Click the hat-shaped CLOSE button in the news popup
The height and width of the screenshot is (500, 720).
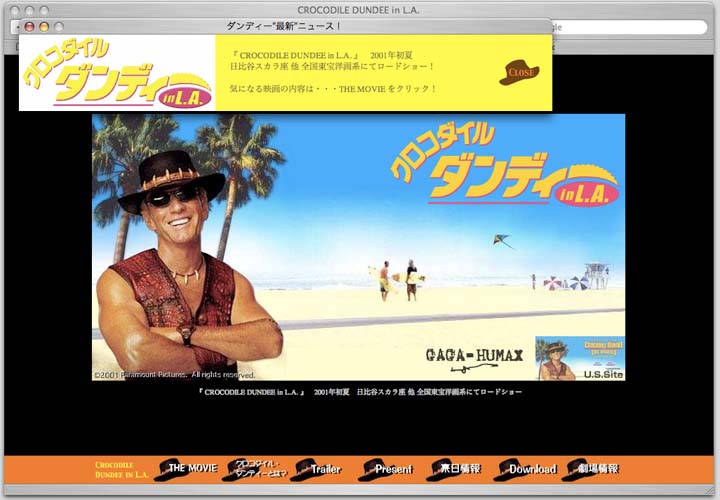[520, 72]
